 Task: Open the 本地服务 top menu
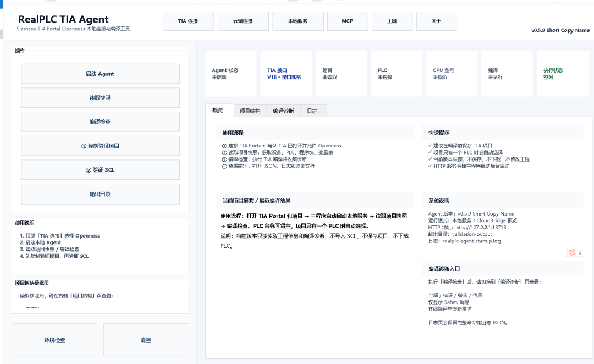(x=298, y=21)
